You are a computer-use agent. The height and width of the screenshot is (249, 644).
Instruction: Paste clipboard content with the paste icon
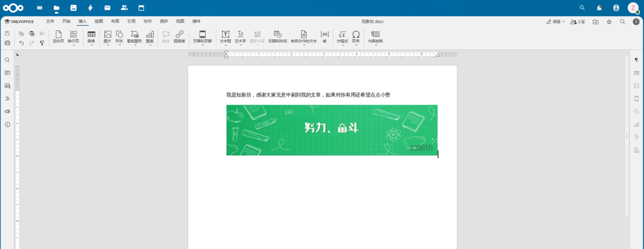point(32,33)
